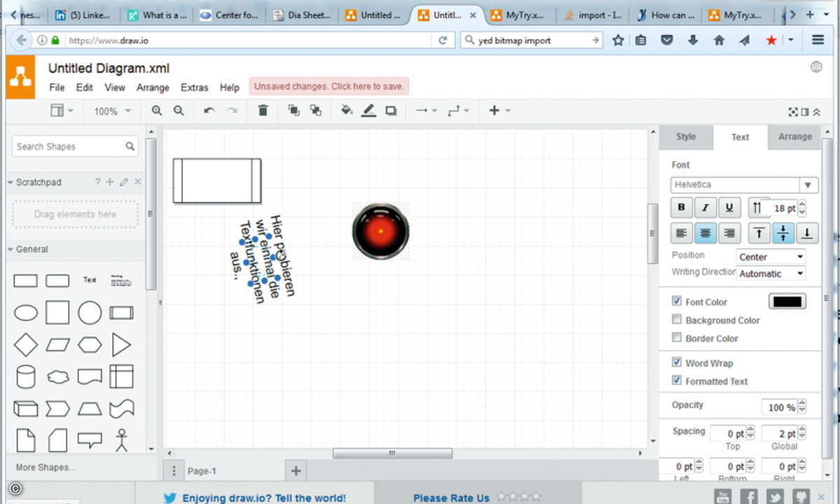Open the language globe icon
Image resolution: width=840 pixels, height=504 pixels.
point(816,67)
